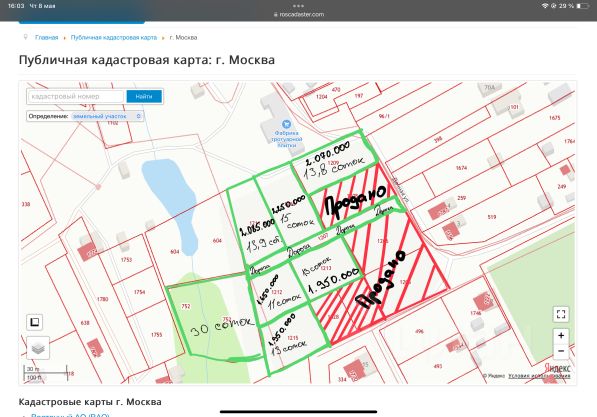Click the dropdown arrows beside земельный участок
597x417 pixels.
[x=139, y=116]
